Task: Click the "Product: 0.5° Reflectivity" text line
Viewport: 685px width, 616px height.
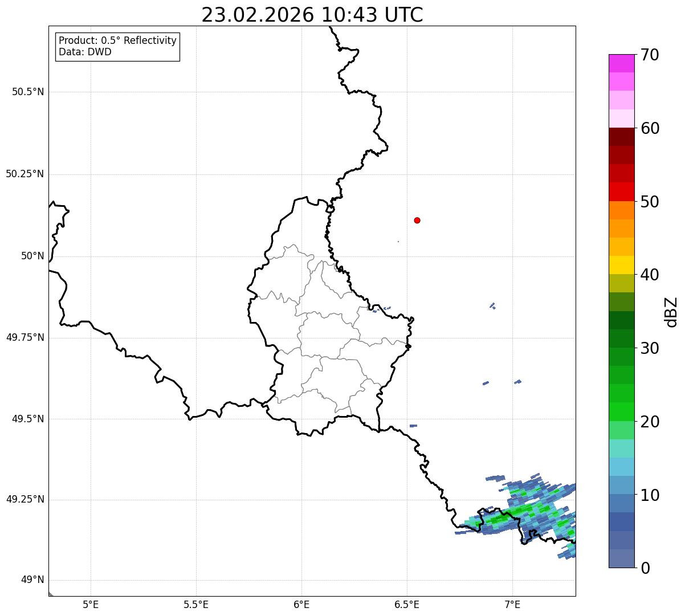Action: coord(117,41)
